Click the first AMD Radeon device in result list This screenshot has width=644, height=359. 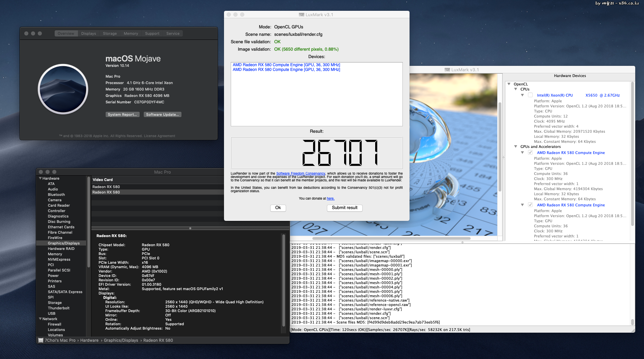(286, 65)
